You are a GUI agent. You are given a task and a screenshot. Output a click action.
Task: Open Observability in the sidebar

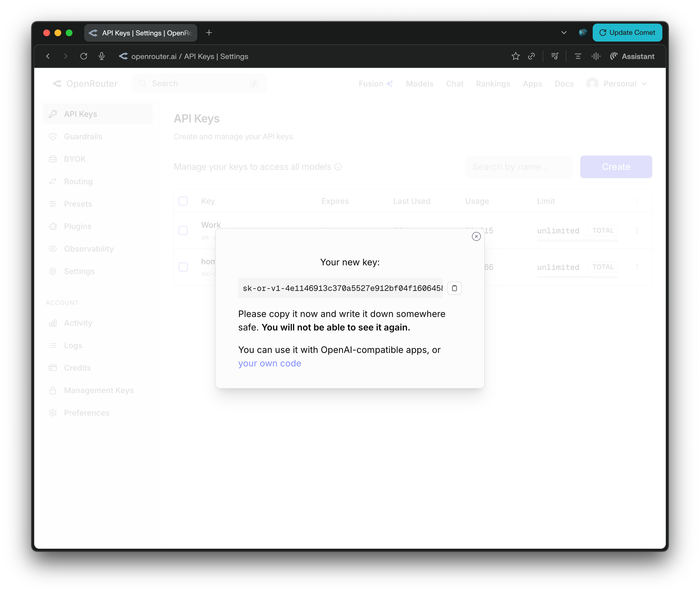point(97,249)
